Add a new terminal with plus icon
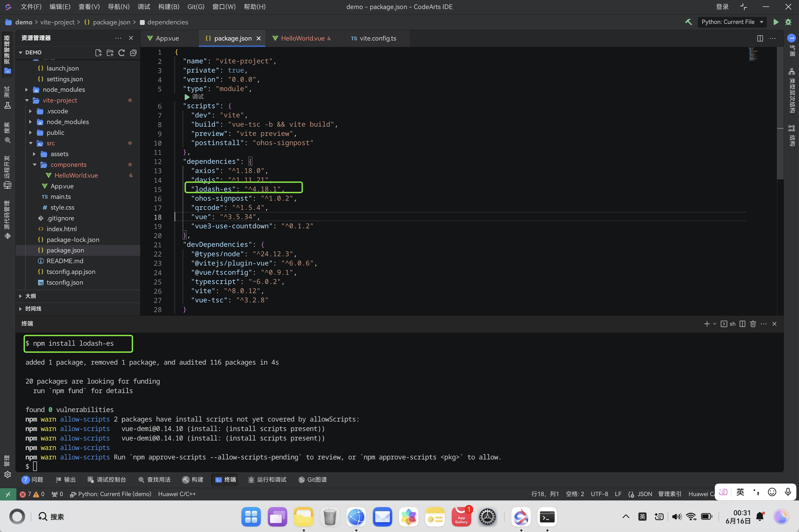799x532 pixels. coord(707,324)
